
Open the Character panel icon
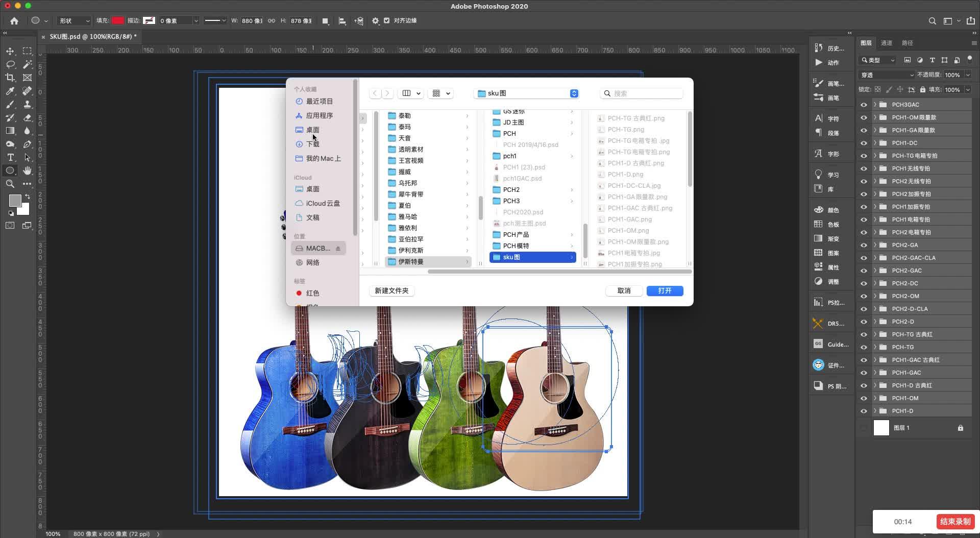819,118
